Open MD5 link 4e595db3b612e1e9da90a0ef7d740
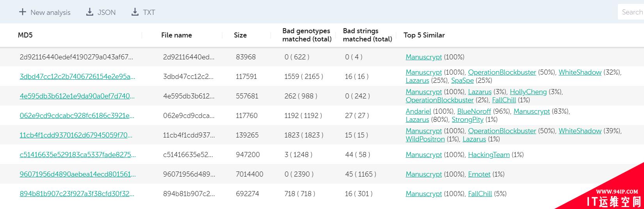 77,96
